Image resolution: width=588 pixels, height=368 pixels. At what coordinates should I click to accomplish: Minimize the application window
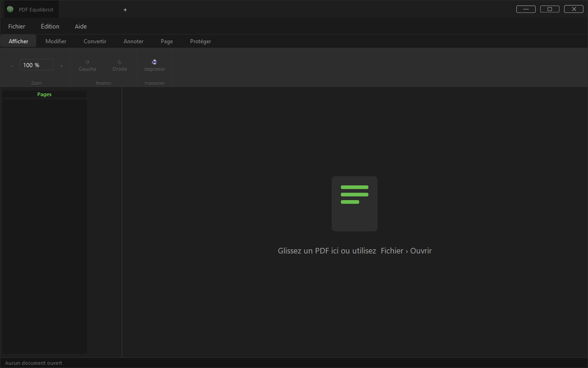click(526, 9)
